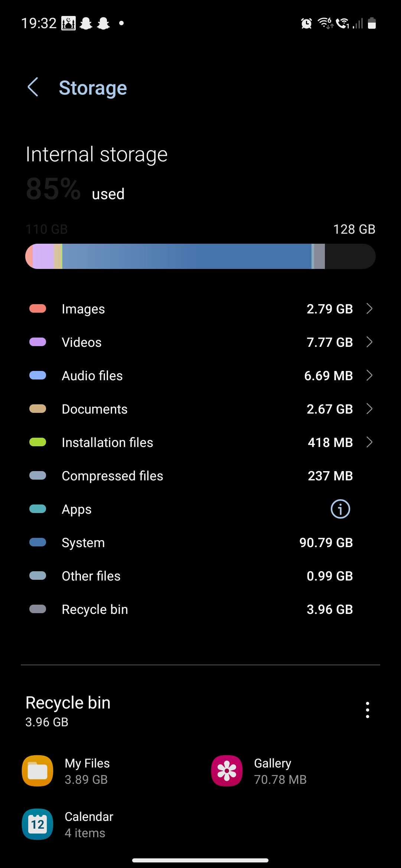Tap the back arrow next to Storage

pyautogui.click(x=33, y=88)
